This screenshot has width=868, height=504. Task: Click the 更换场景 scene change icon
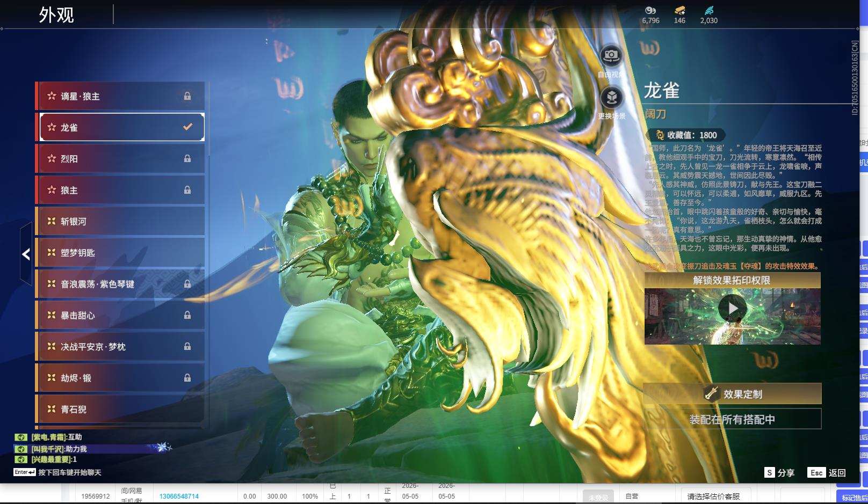(611, 98)
